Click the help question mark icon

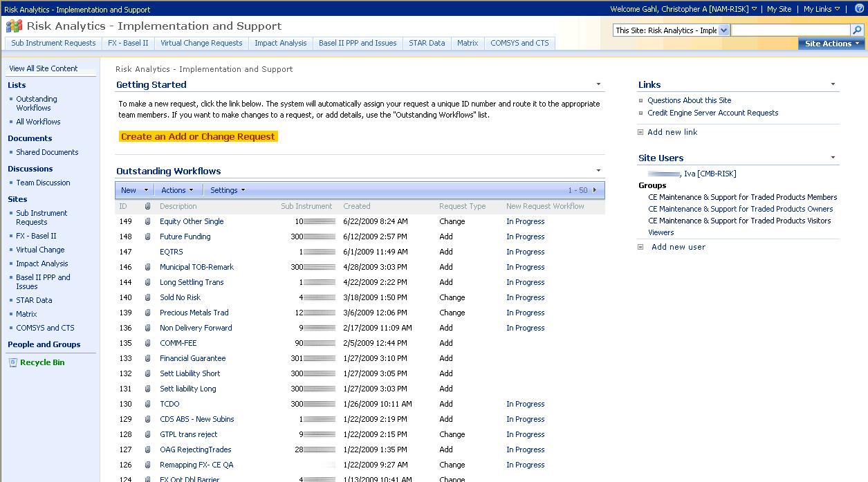859,9
